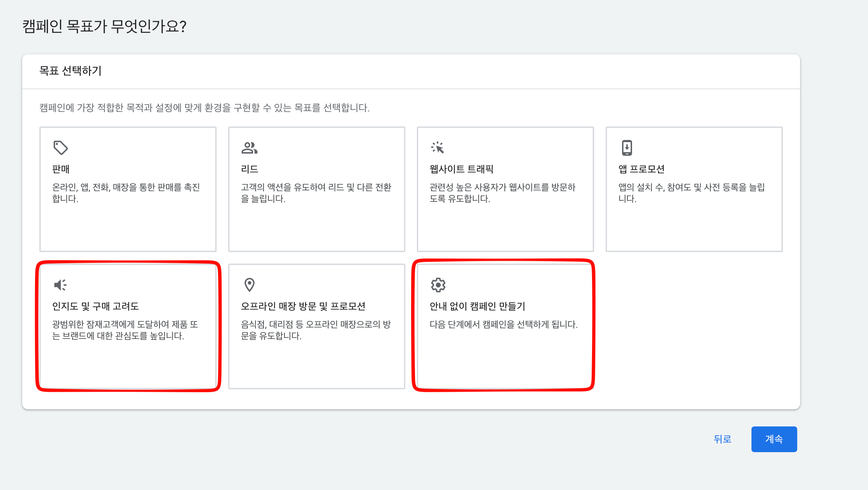Go back with the 뒤로 link
Viewport: 868px width, 490px height.
click(722, 439)
